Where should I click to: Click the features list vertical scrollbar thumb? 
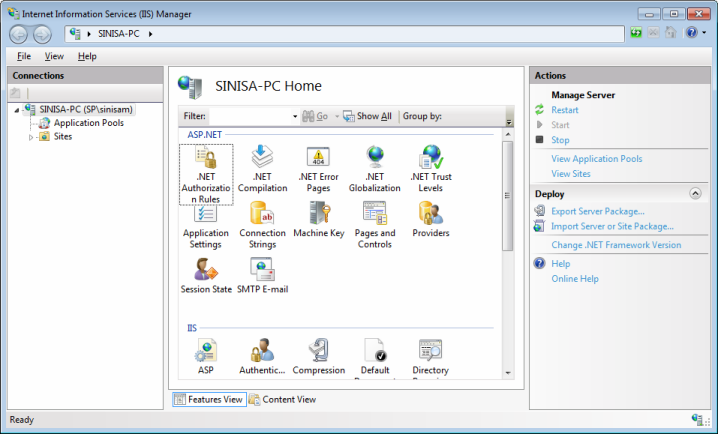(508, 196)
